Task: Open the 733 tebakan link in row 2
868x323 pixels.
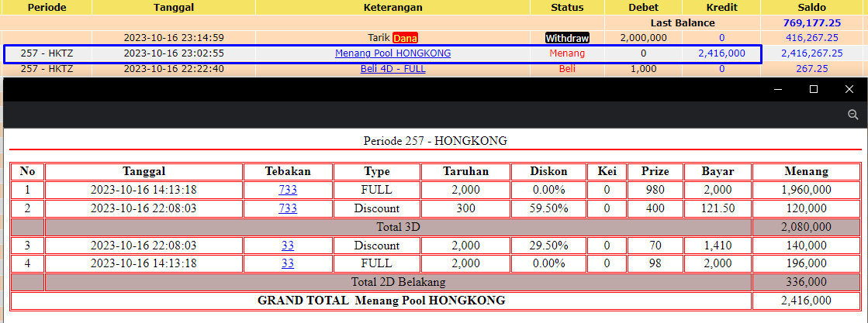Action: (x=288, y=208)
